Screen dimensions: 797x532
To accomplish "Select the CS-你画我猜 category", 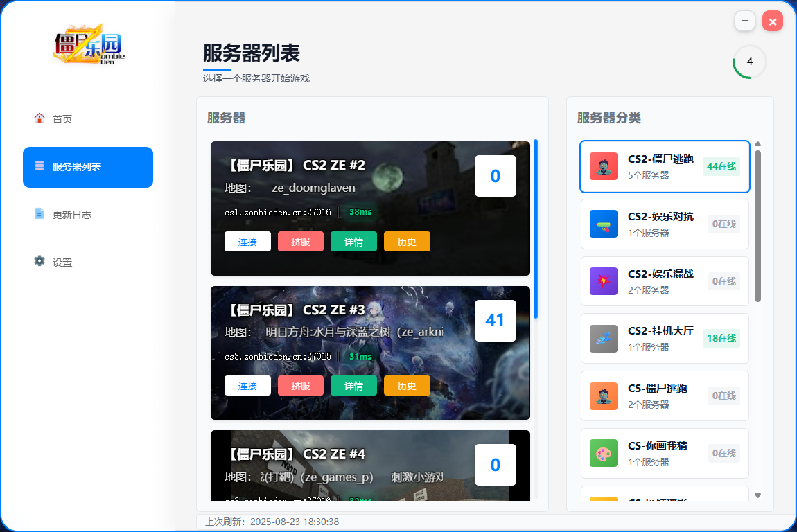I will (x=665, y=453).
